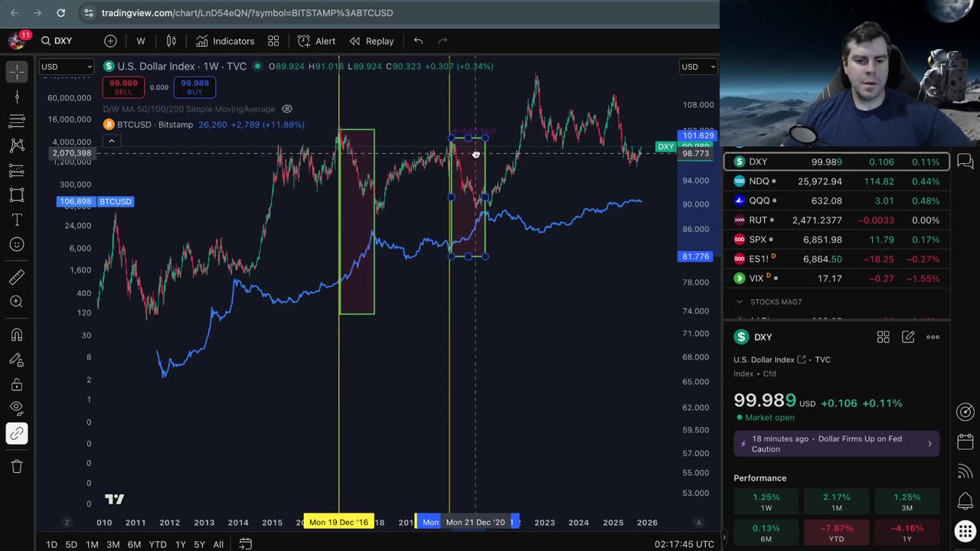Viewport: 980px width, 551px height.
Task: Toggle lock all drawings
Action: click(17, 384)
